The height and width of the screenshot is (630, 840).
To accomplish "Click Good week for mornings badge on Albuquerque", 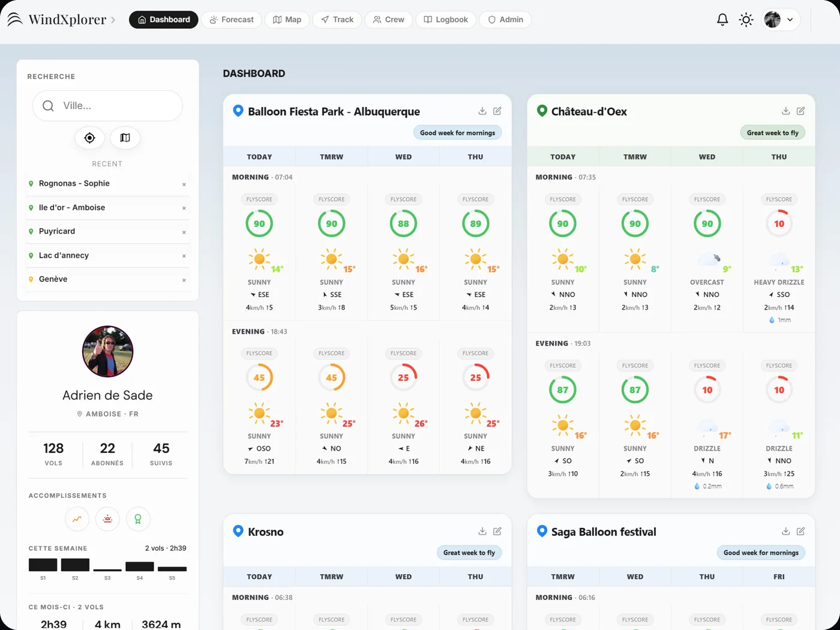I will 458,133.
